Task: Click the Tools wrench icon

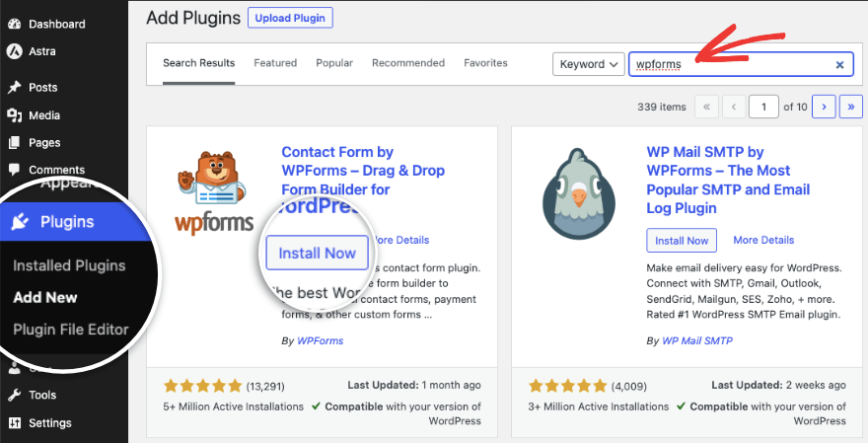Action: point(14,395)
